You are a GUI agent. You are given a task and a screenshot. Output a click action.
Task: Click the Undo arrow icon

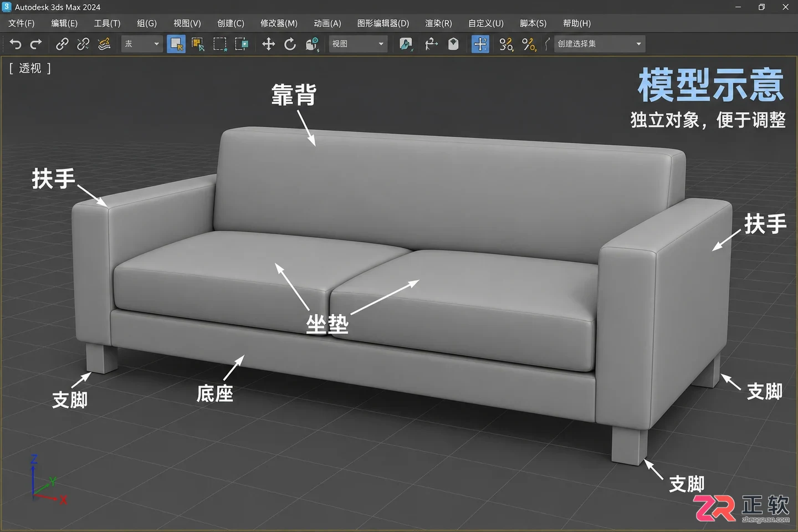click(x=16, y=44)
